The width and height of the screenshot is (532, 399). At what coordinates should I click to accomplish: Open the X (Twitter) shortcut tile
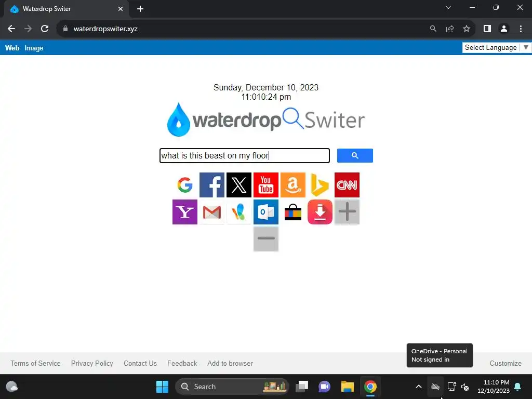[239, 185]
